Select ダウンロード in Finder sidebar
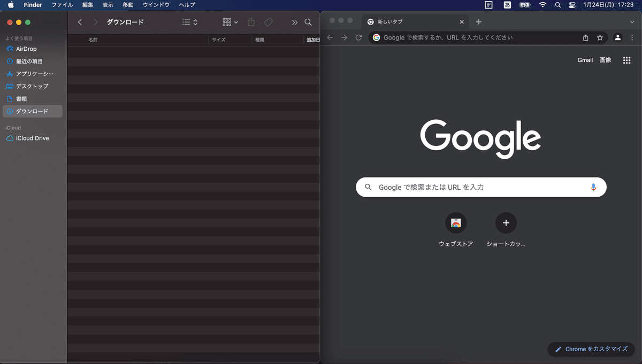Screen dimensions: 642x364 pos(33,111)
